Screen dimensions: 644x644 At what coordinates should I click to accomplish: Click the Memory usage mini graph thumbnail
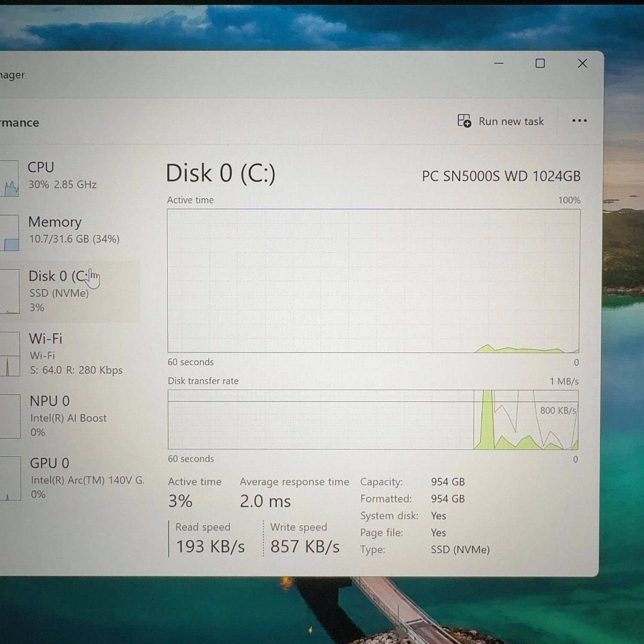[x=10, y=233]
